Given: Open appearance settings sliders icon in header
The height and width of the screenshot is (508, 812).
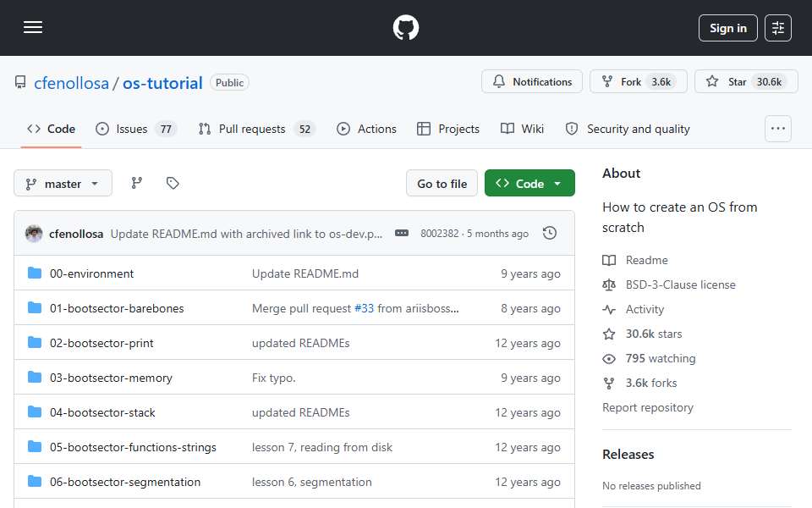Looking at the screenshot, I should [778, 28].
